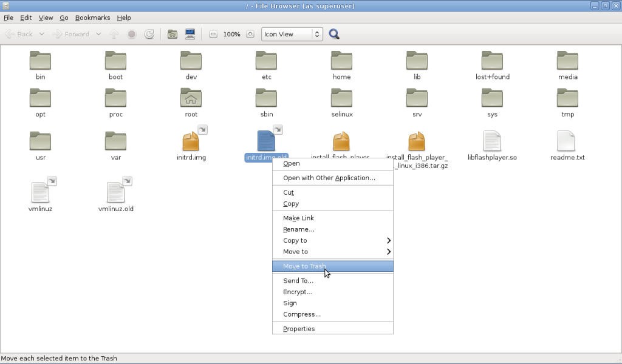Open the Help menu
622x364 pixels.
click(124, 18)
